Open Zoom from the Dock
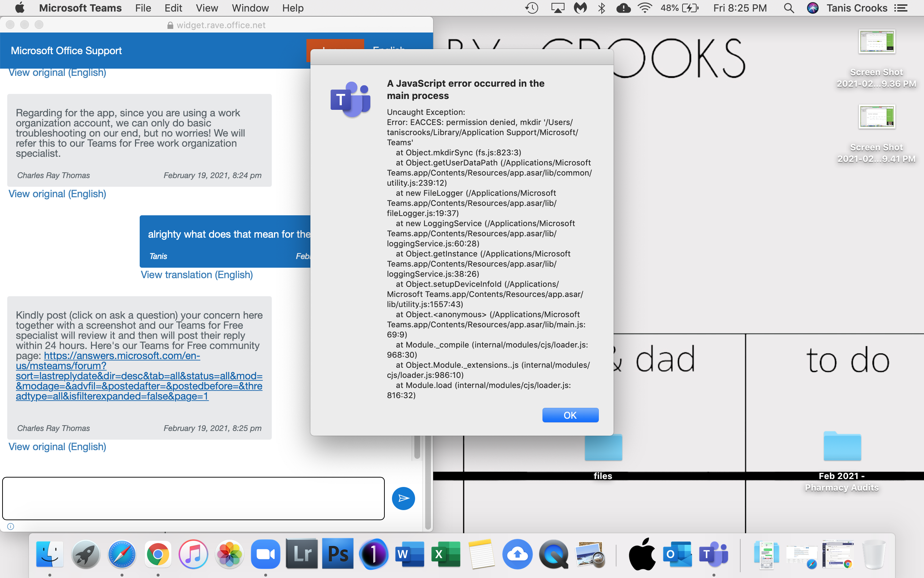 tap(265, 554)
